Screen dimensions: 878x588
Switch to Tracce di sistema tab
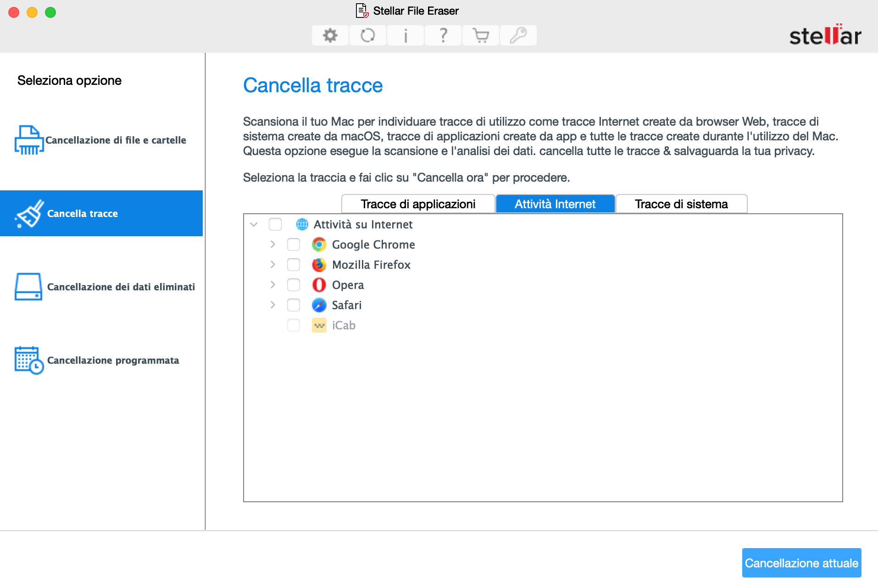pos(681,204)
